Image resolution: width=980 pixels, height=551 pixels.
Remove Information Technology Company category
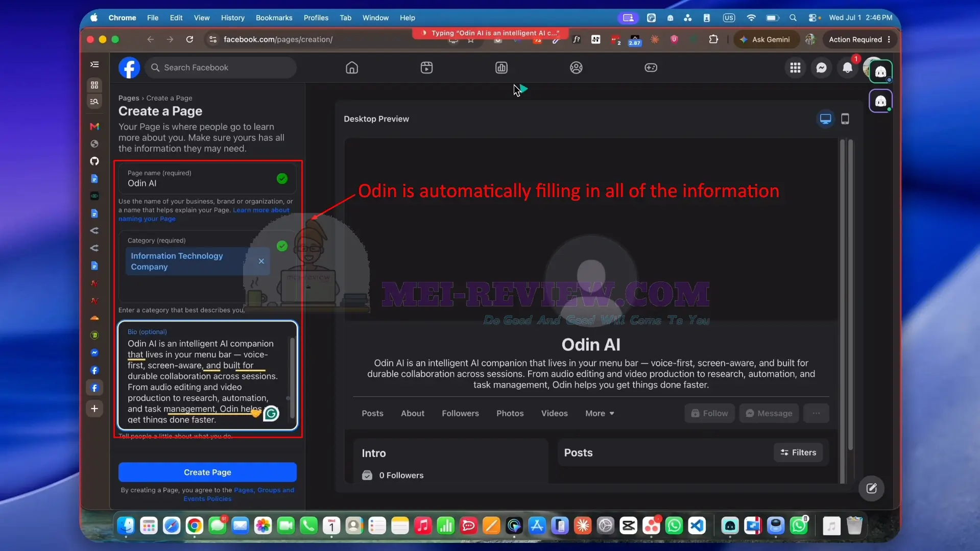(x=261, y=261)
